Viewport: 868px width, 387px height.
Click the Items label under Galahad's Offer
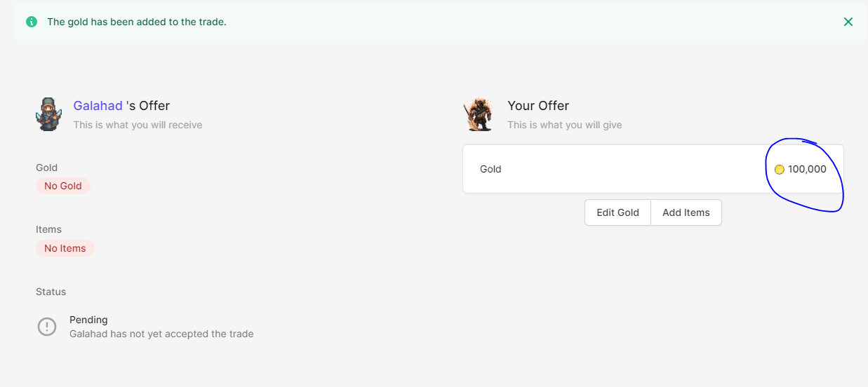[x=49, y=229]
